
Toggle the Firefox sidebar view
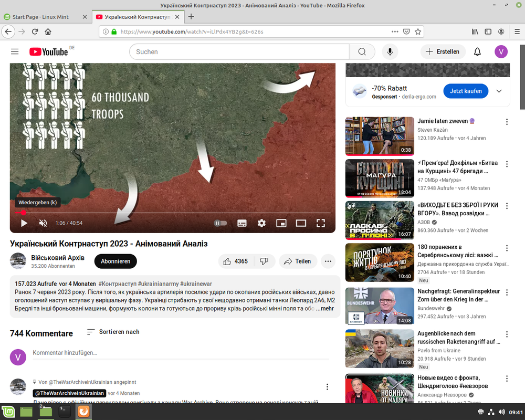click(488, 31)
